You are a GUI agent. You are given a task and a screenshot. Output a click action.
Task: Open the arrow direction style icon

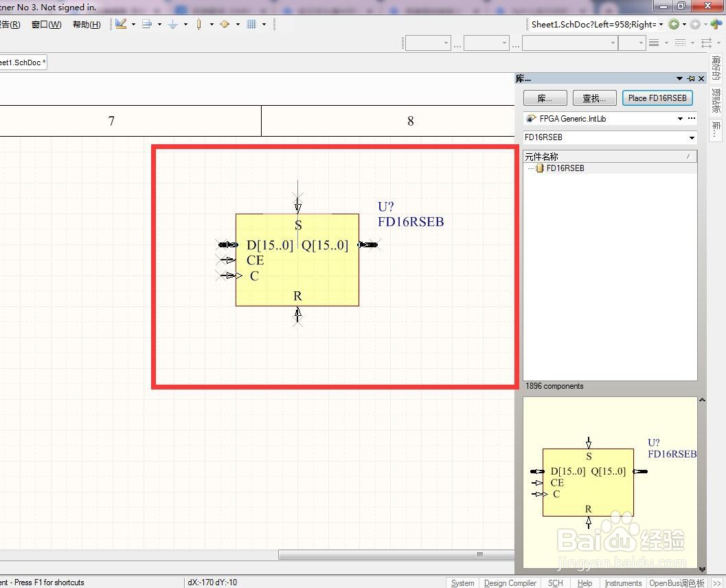pos(706,43)
